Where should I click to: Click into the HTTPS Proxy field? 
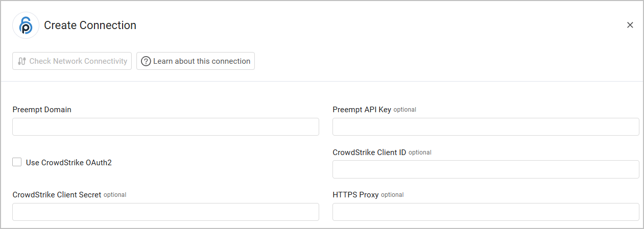pyautogui.click(x=486, y=212)
